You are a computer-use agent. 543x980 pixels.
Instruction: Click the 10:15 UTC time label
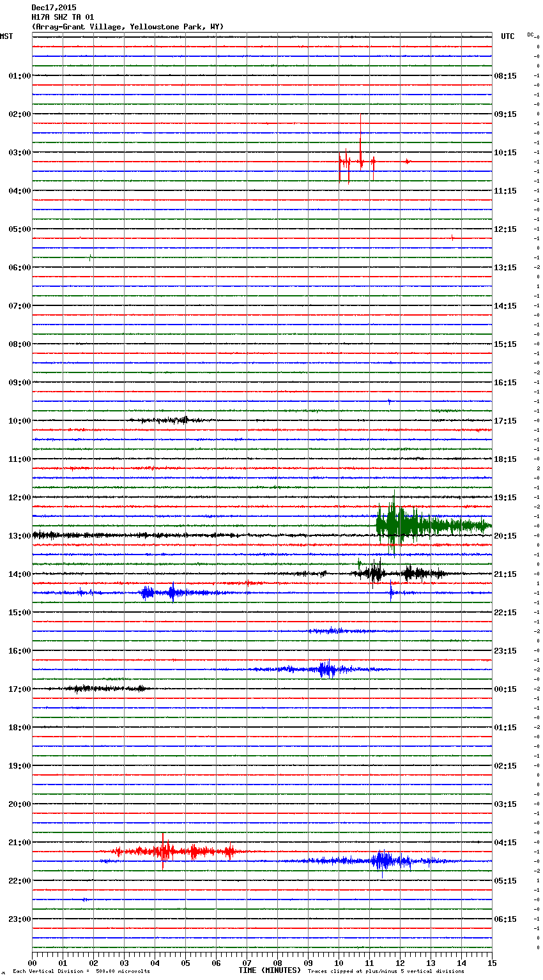(505, 153)
